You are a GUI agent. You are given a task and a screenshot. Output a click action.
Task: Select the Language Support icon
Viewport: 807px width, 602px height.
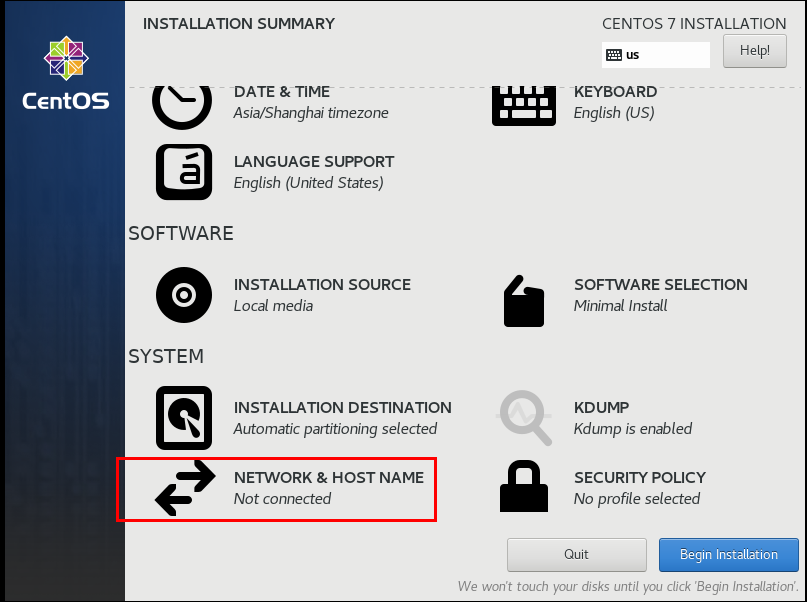pyautogui.click(x=184, y=172)
